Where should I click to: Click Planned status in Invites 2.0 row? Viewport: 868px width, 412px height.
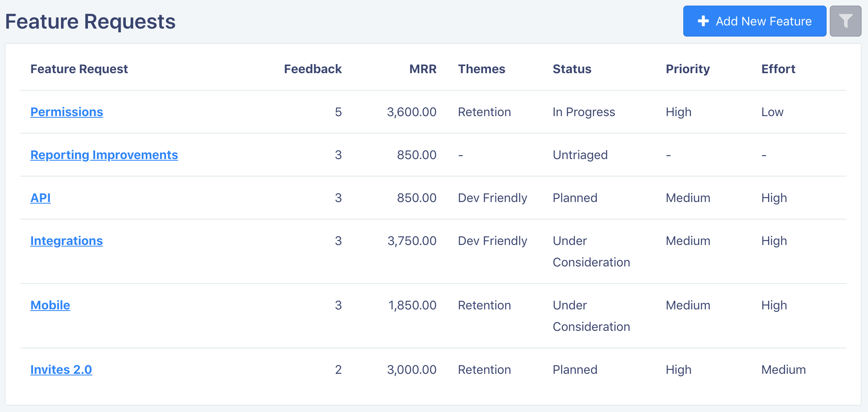(575, 370)
